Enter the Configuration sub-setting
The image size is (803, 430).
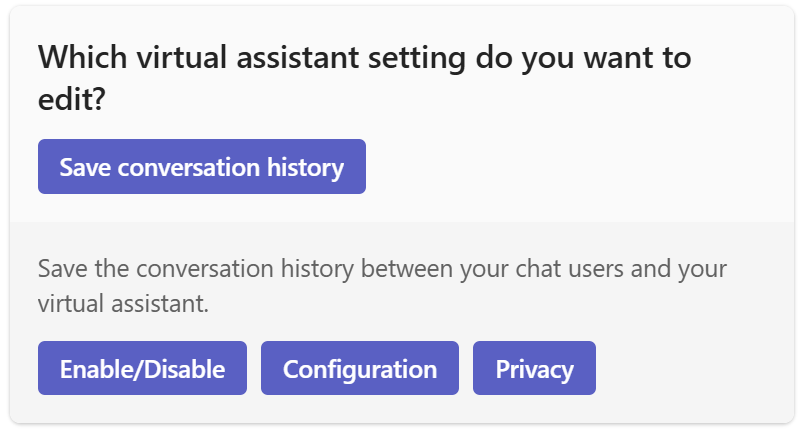click(x=359, y=368)
